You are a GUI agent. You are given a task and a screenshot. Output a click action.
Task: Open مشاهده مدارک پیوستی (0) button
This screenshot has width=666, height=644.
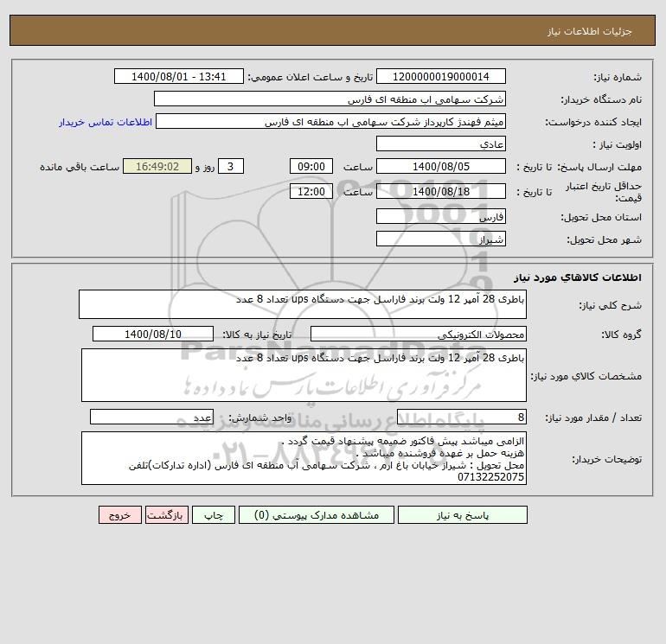316,515
